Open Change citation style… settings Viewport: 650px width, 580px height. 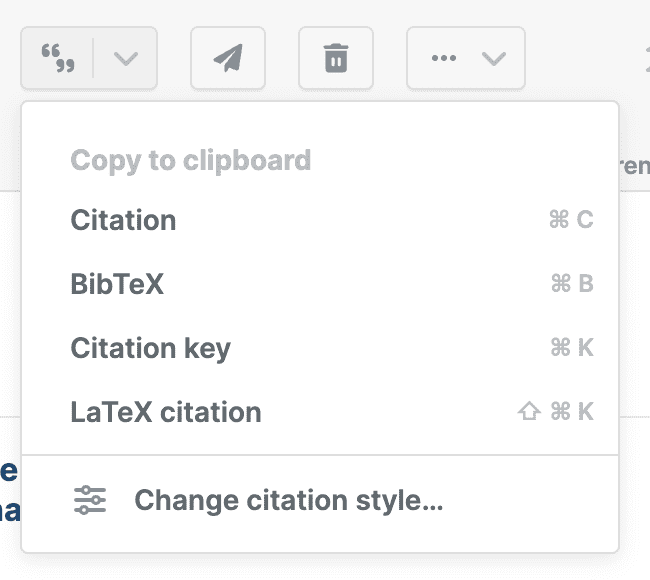(288, 500)
